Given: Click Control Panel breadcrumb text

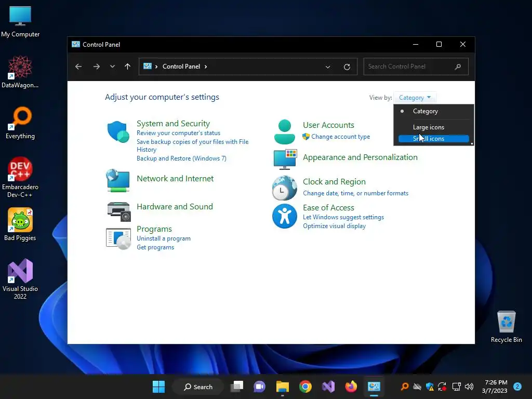Looking at the screenshot, I should point(181,66).
